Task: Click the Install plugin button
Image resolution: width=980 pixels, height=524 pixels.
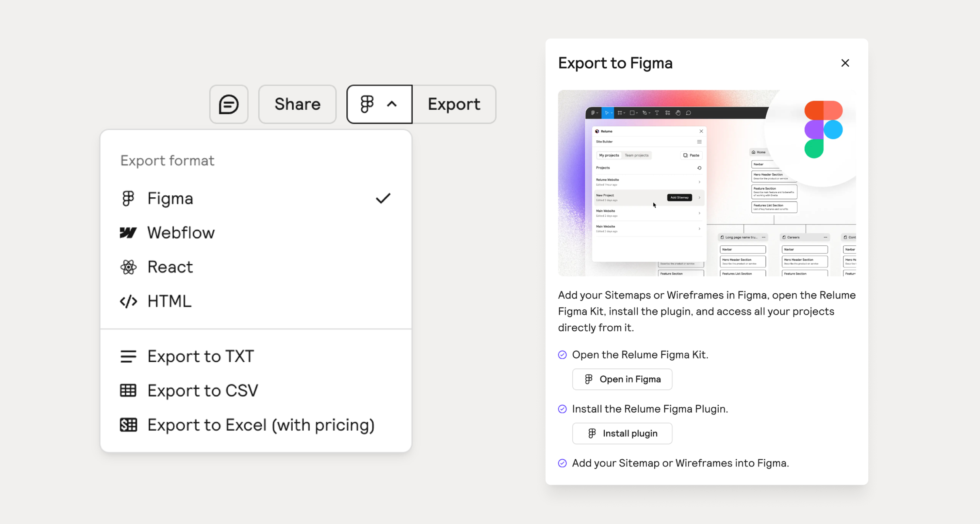Action: pyautogui.click(x=622, y=434)
